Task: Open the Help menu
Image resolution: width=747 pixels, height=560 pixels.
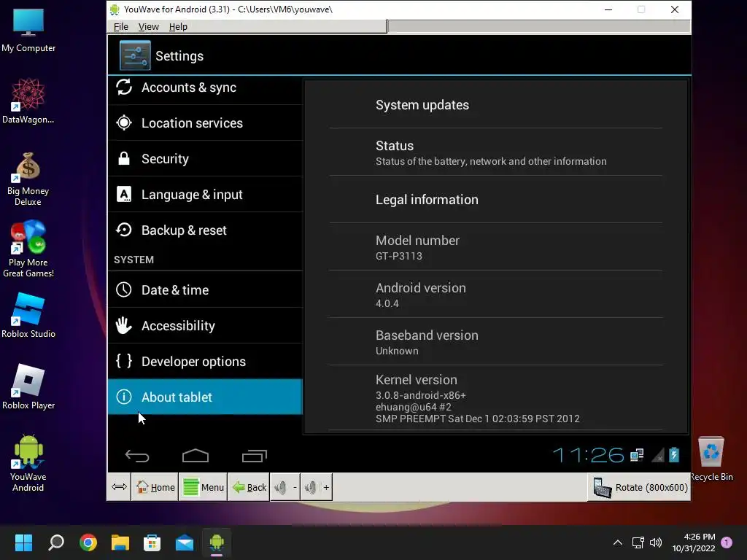Action: [178, 27]
